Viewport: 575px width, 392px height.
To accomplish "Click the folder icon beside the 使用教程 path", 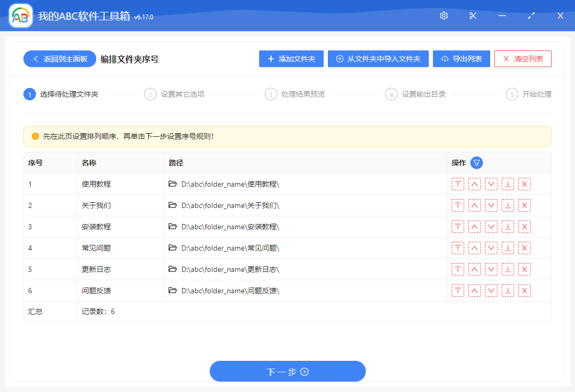I will (x=172, y=184).
